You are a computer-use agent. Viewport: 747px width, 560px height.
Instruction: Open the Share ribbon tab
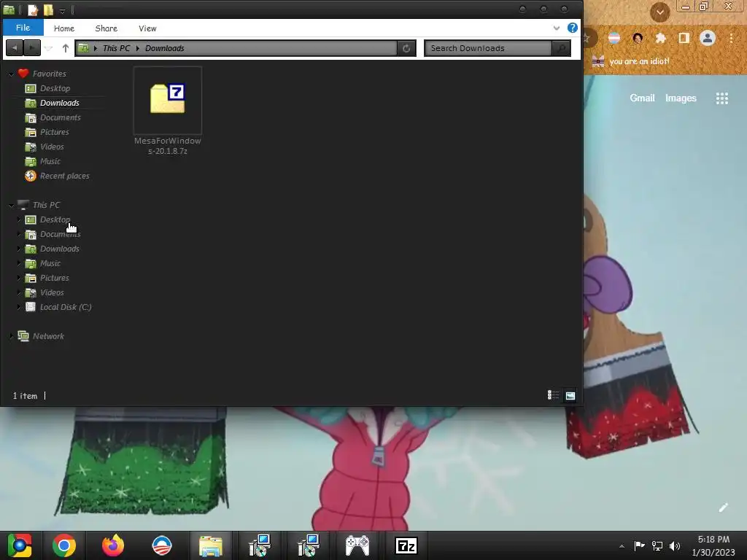[x=107, y=28]
